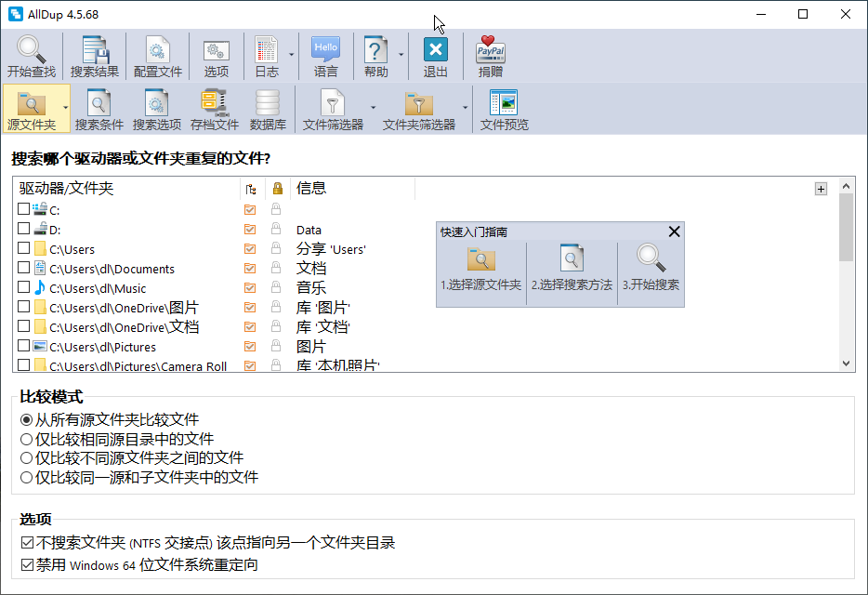868x595 pixels.
Task: Expand the 日志 dropdown arrow
Action: click(291, 55)
